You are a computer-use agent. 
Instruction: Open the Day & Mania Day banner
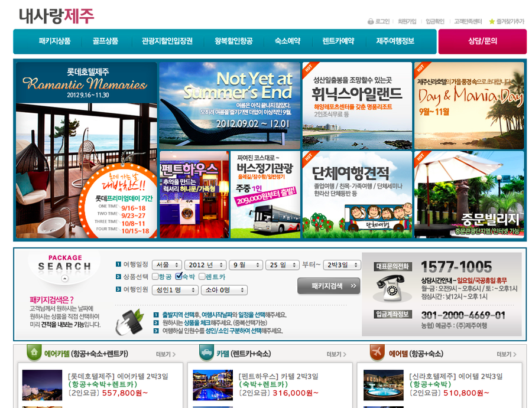click(469, 105)
